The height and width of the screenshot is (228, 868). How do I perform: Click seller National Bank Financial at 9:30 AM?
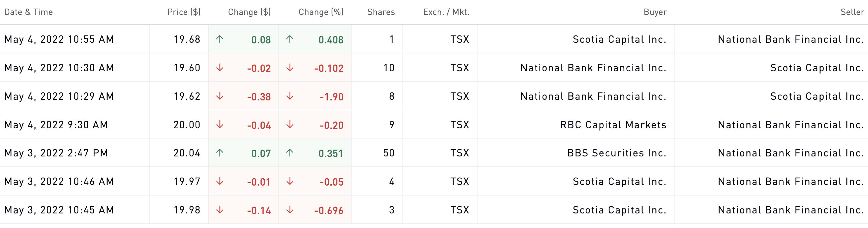[791, 125]
